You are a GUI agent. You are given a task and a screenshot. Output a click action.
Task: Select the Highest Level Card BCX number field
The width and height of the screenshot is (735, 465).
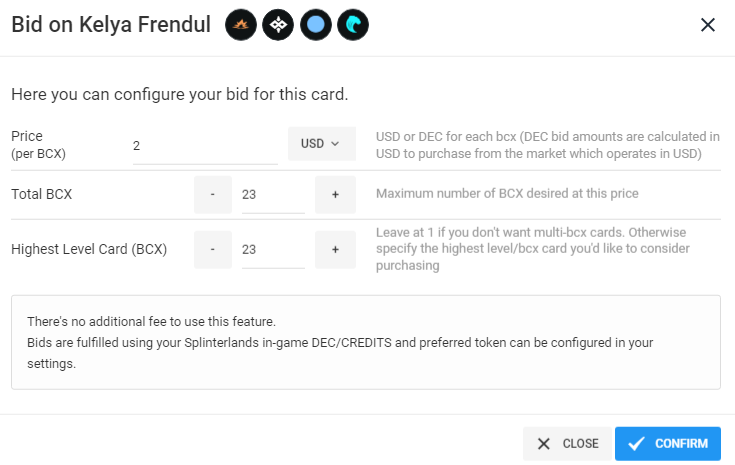pos(273,249)
